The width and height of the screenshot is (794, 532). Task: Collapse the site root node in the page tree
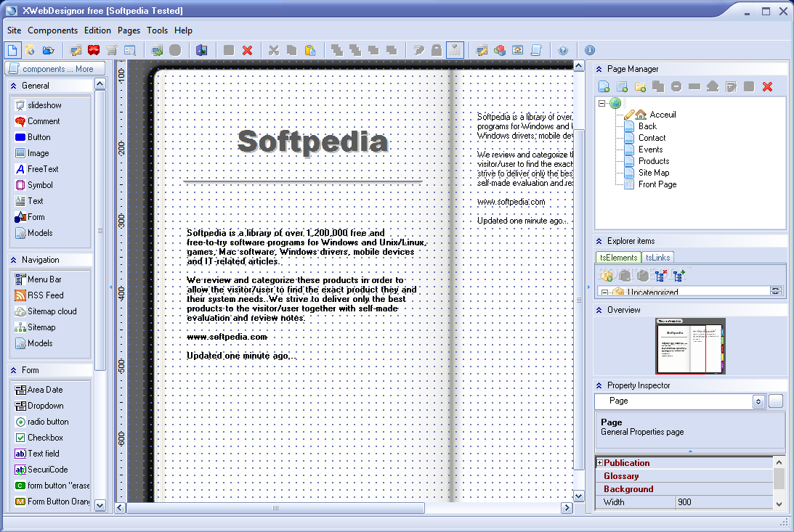point(601,103)
